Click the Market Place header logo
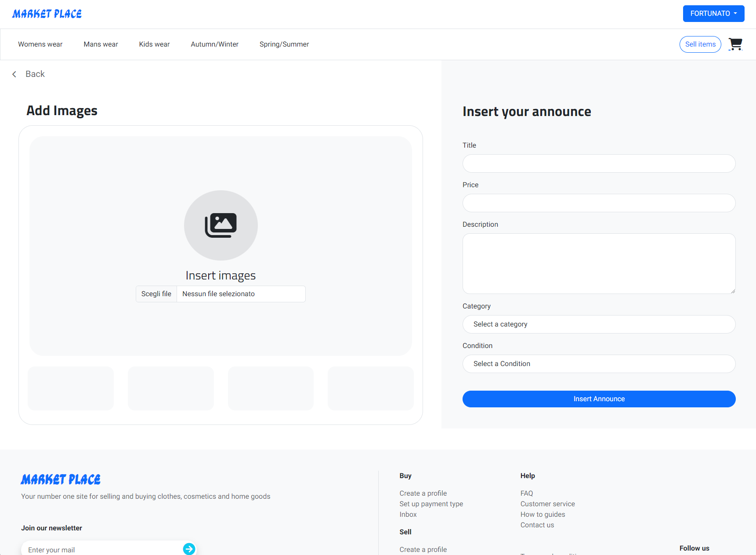The image size is (756, 555). [x=47, y=14]
